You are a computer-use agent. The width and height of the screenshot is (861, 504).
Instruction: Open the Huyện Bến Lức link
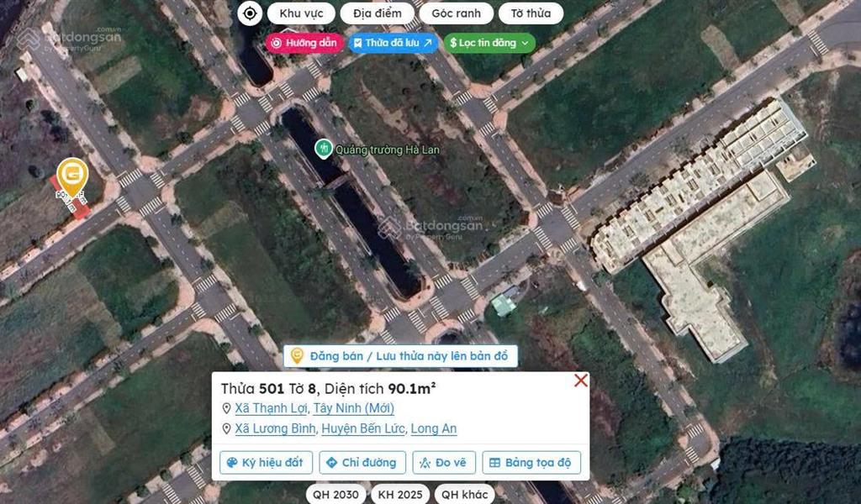coord(364,429)
